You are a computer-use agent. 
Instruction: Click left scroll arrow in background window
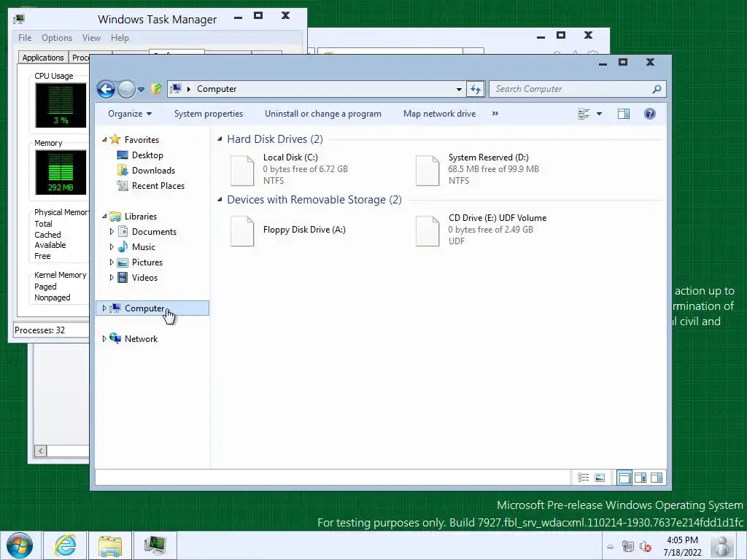click(x=41, y=451)
